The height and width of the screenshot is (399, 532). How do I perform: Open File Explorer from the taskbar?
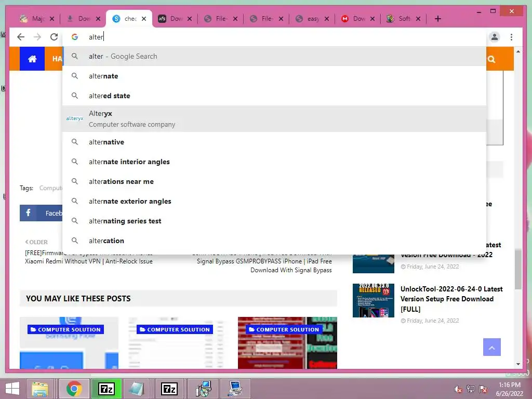click(40, 389)
